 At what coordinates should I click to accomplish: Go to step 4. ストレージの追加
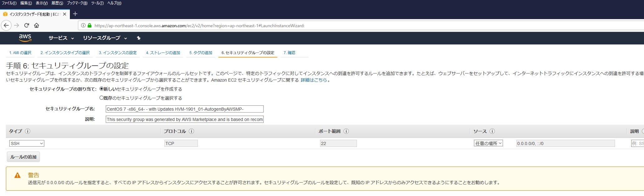click(x=163, y=53)
